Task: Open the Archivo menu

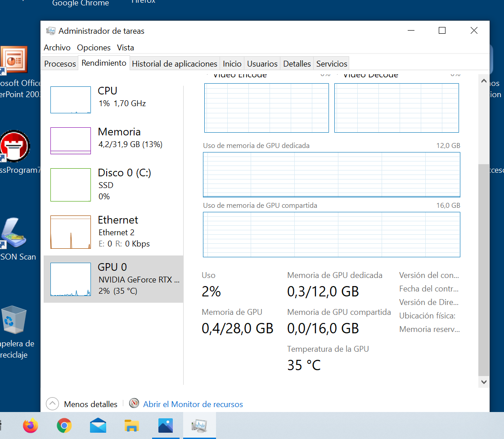Action: coord(57,48)
